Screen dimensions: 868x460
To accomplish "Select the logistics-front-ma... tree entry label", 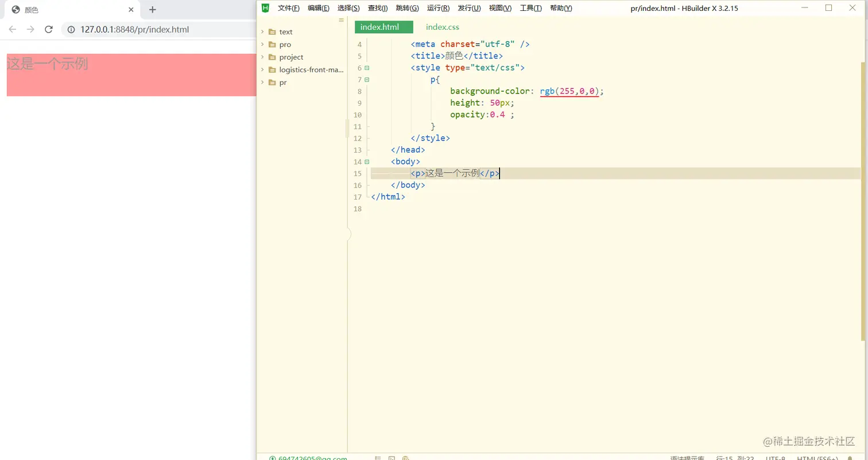I will [x=311, y=69].
